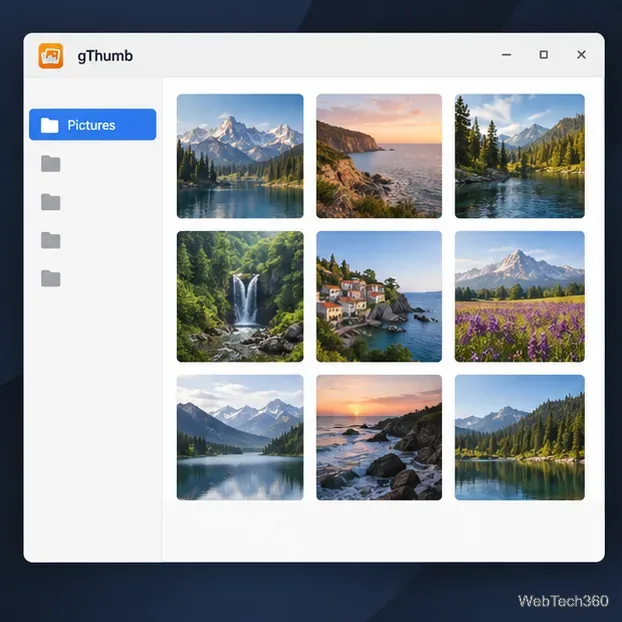622x622 pixels.
Task: Open the seaside village thumbnail
Action: pyautogui.click(x=379, y=296)
